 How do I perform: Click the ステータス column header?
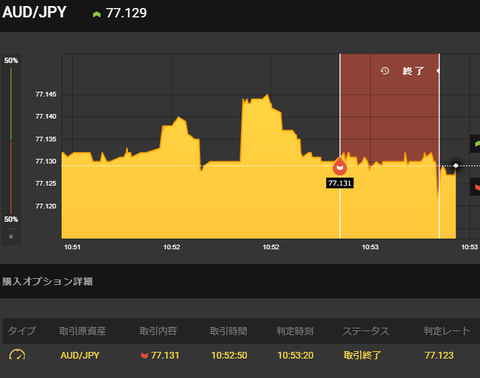[x=366, y=331]
